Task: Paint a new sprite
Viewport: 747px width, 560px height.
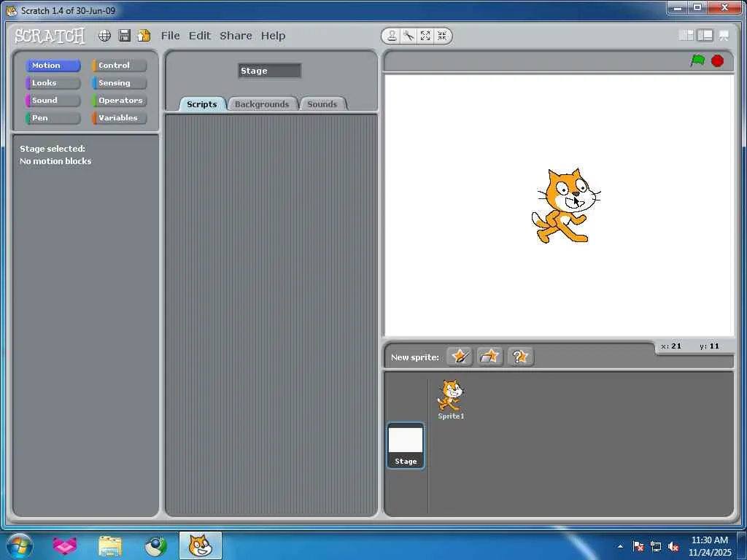Action: pyautogui.click(x=460, y=356)
